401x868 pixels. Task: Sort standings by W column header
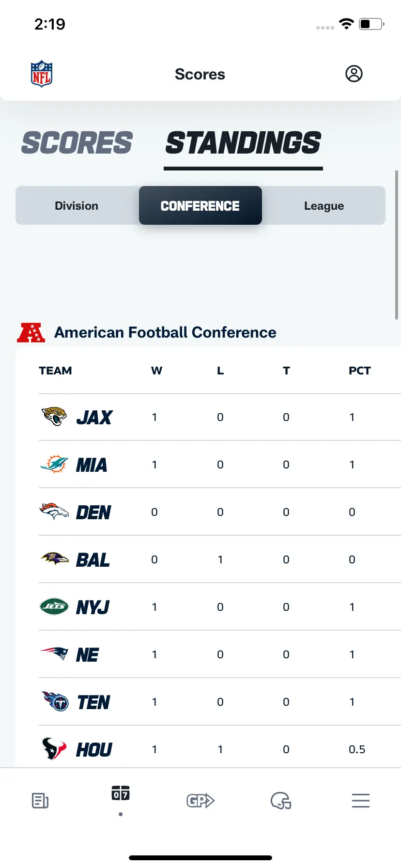[x=156, y=371]
